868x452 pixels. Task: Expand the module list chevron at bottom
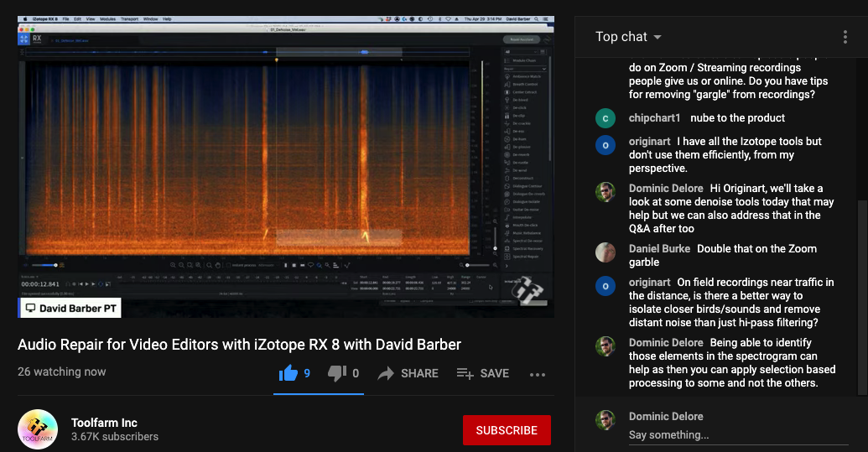click(507, 266)
